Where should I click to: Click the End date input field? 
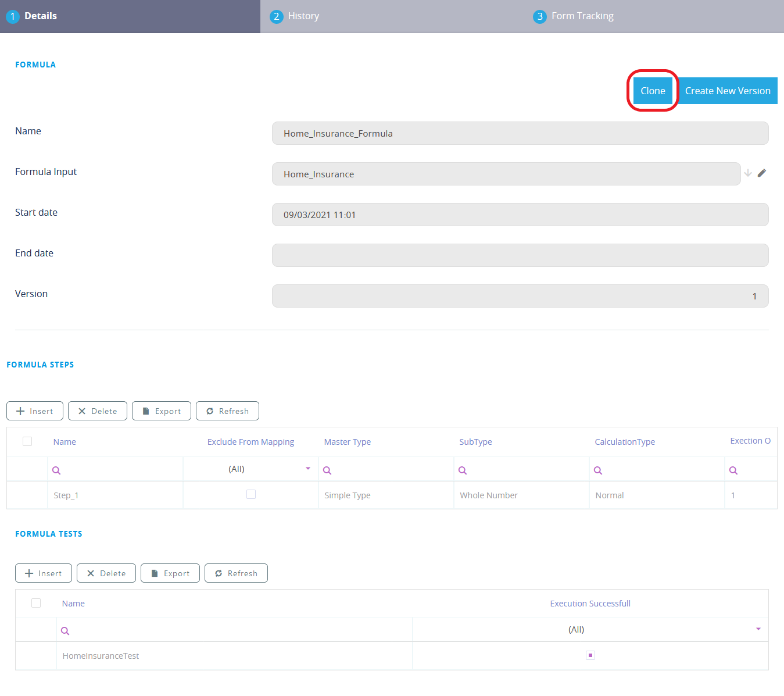(x=520, y=255)
